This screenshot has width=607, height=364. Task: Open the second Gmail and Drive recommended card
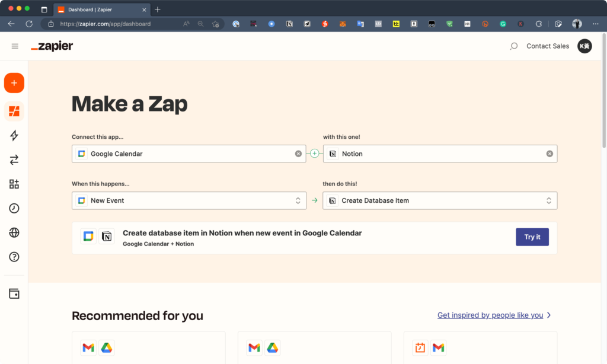(314, 347)
